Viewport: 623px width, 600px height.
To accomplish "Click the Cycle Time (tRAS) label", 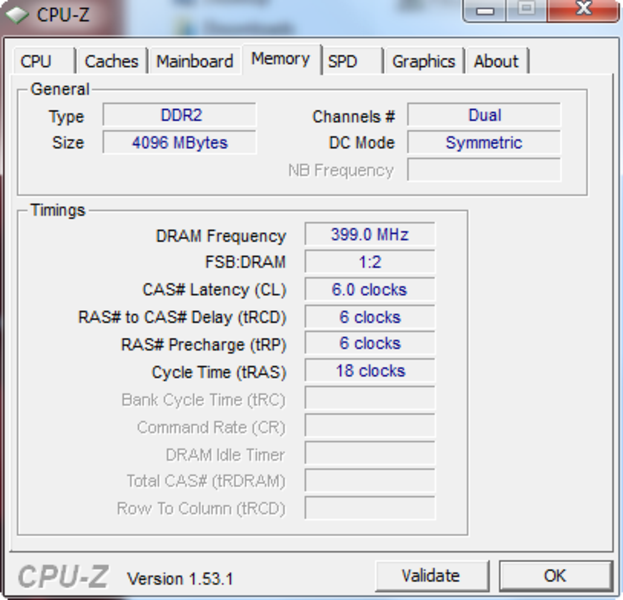I will coord(219,372).
